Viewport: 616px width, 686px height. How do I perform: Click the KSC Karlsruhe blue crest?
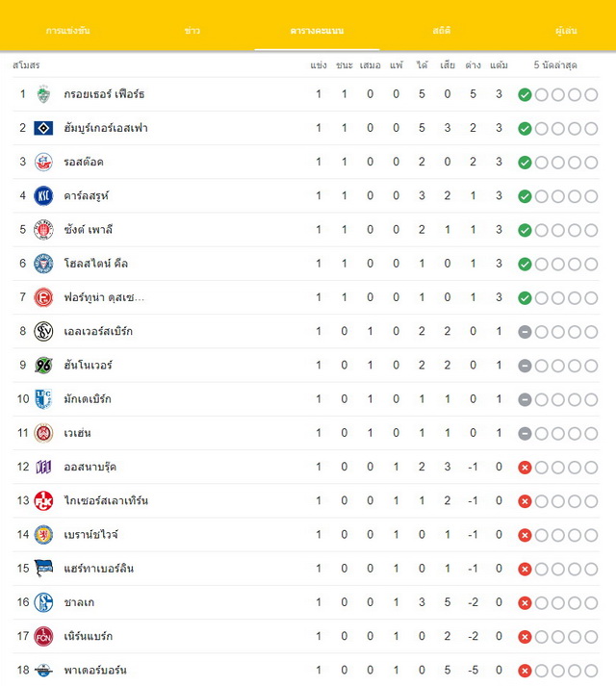(43, 195)
